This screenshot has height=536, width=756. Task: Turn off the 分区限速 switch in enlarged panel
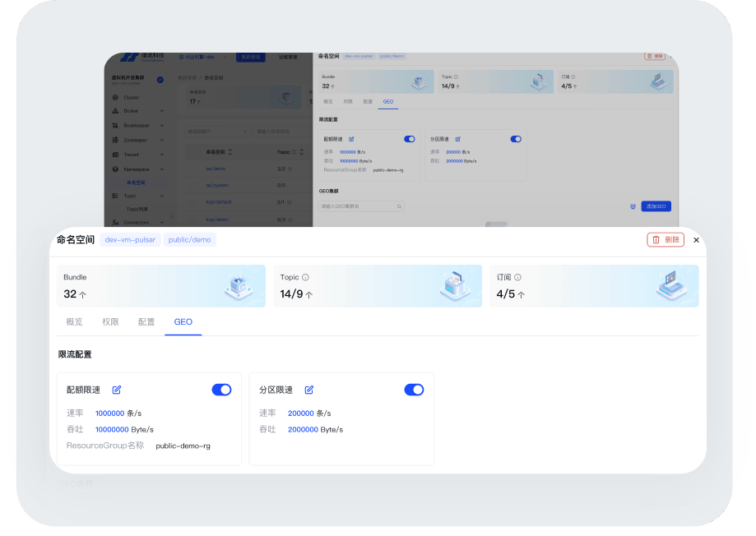[414, 390]
